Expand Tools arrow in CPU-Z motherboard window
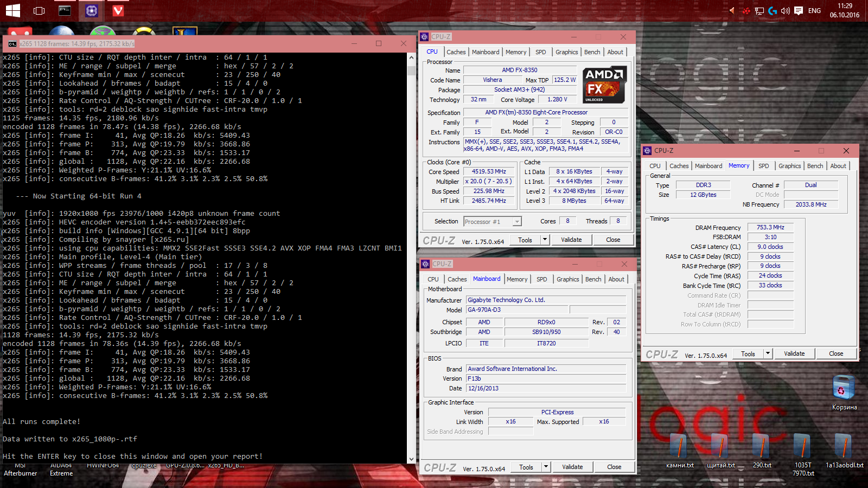The width and height of the screenshot is (868, 488). 546,467
